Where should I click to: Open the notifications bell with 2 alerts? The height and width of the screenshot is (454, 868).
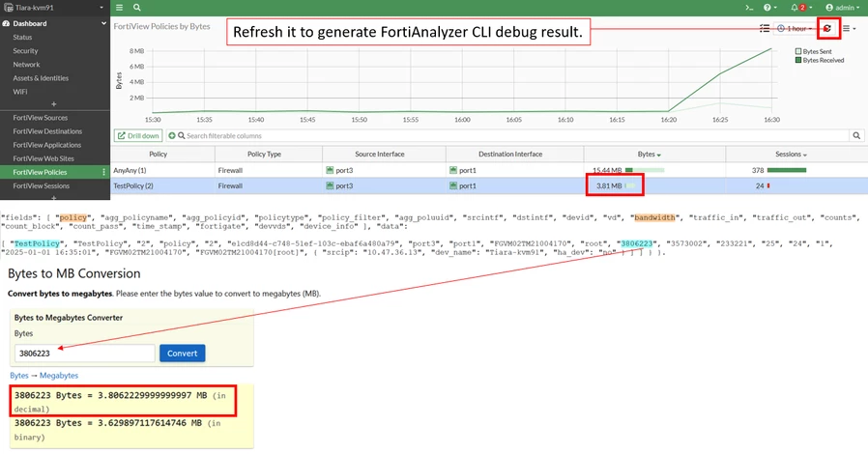click(801, 8)
